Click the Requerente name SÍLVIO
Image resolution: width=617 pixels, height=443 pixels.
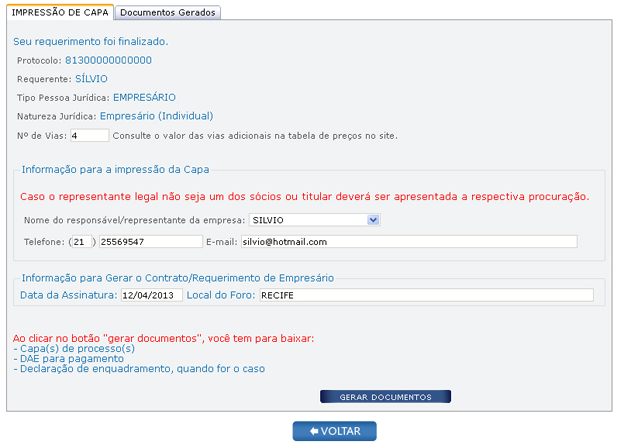tap(91, 78)
